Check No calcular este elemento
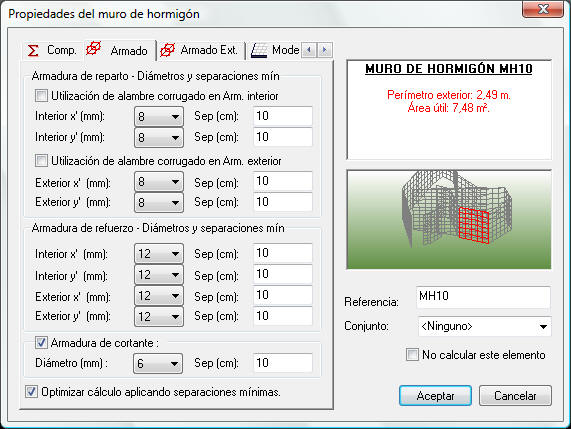Image resolution: width=571 pixels, height=429 pixels. [412, 355]
